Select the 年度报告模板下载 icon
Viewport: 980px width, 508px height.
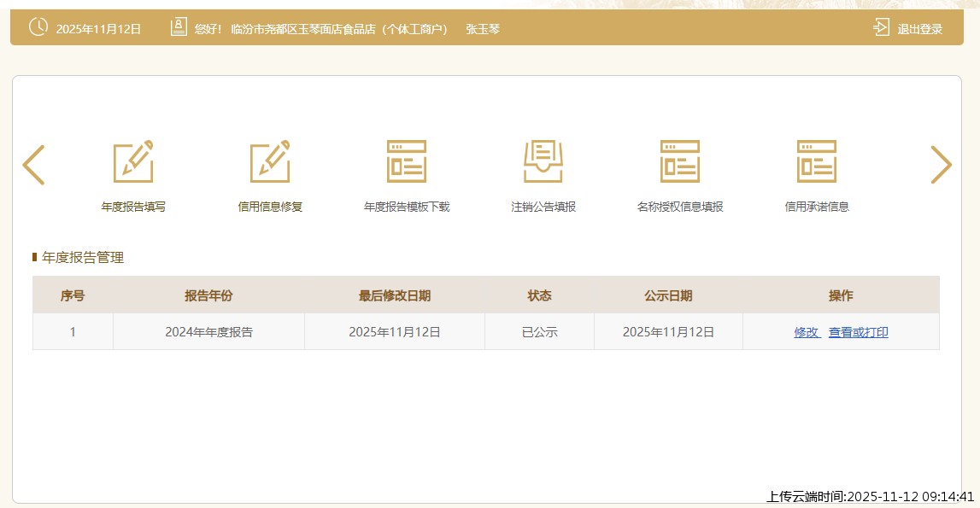(x=407, y=161)
